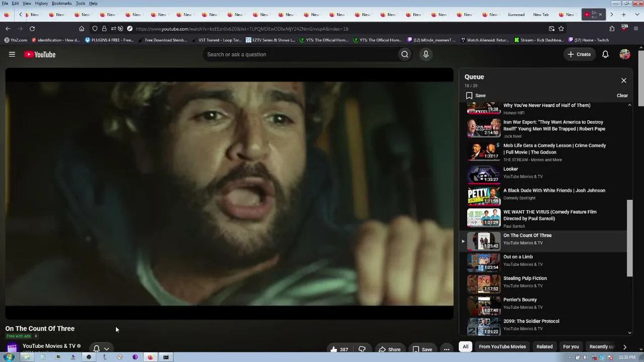
Task: List all tabs dropdown arrow
Action: (x=636, y=15)
